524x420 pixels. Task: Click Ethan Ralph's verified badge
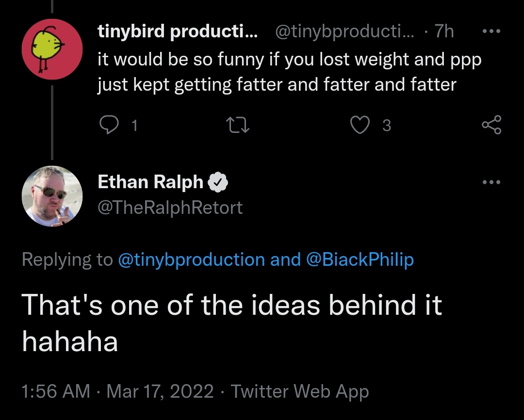[218, 182]
